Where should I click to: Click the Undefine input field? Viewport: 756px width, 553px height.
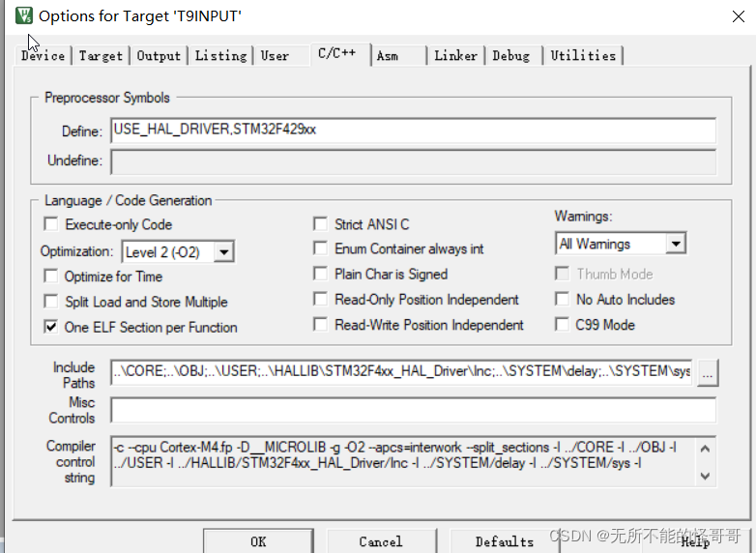coord(413,161)
